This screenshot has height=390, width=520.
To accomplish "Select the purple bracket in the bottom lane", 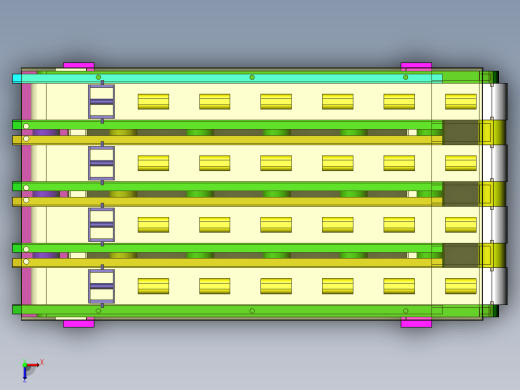I will (102, 286).
